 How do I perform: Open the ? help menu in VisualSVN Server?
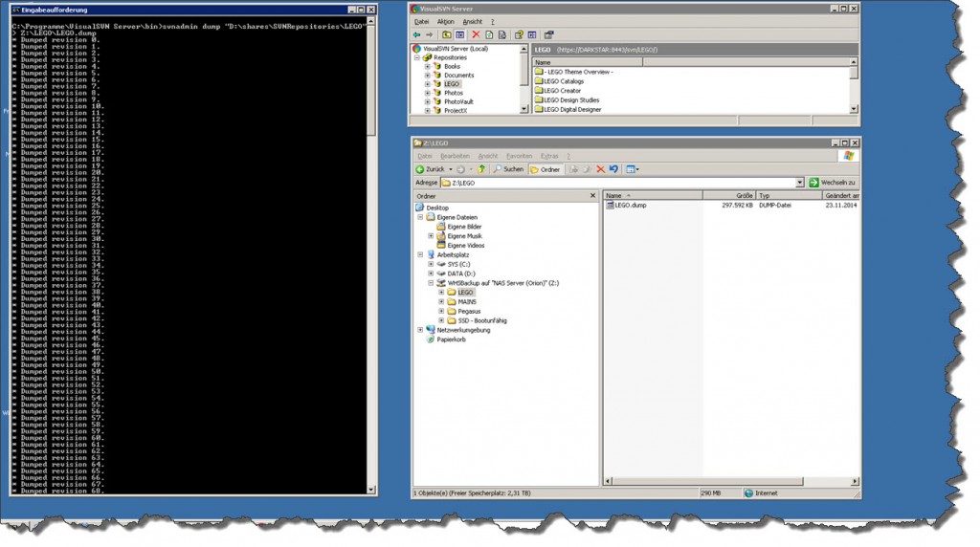(493, 22)
